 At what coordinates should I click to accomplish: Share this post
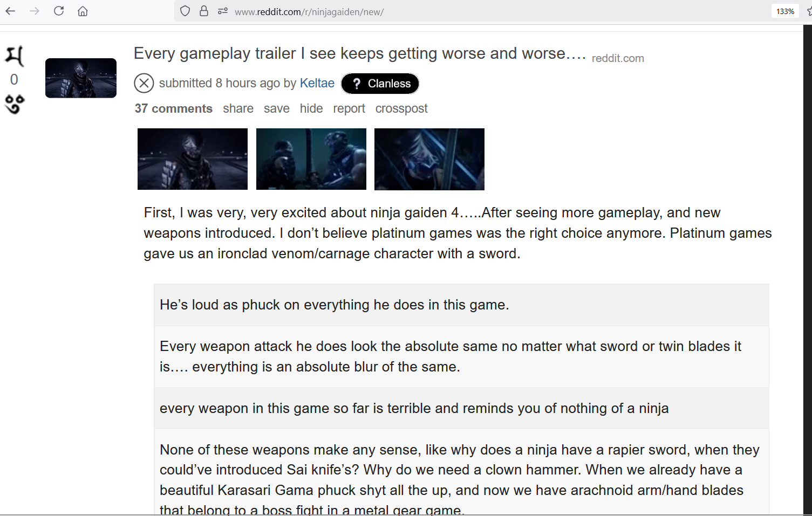coord(238,108)
